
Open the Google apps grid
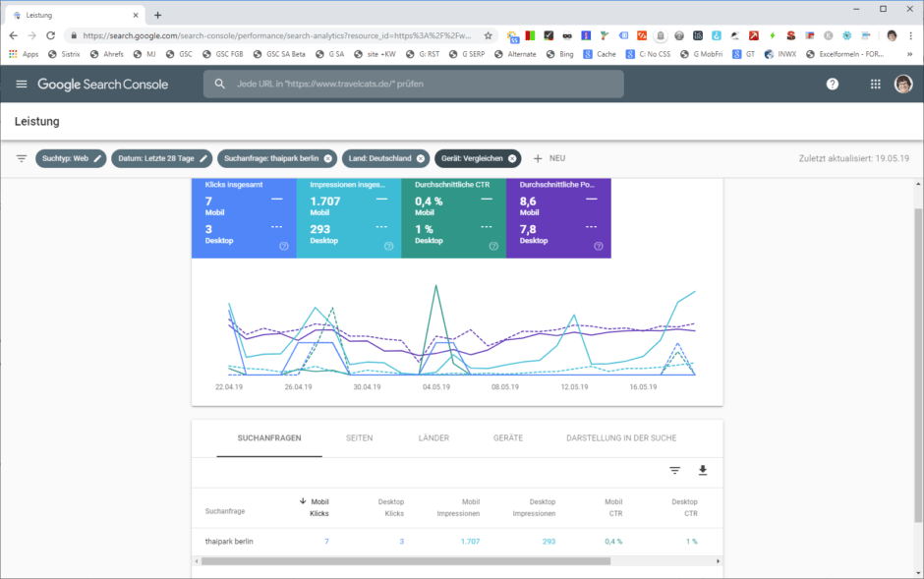875,85
